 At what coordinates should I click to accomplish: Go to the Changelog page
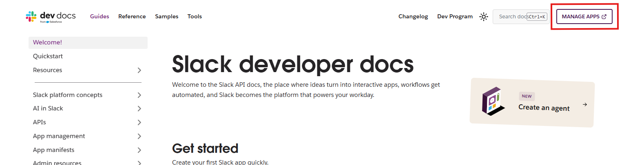pos(413,16)
